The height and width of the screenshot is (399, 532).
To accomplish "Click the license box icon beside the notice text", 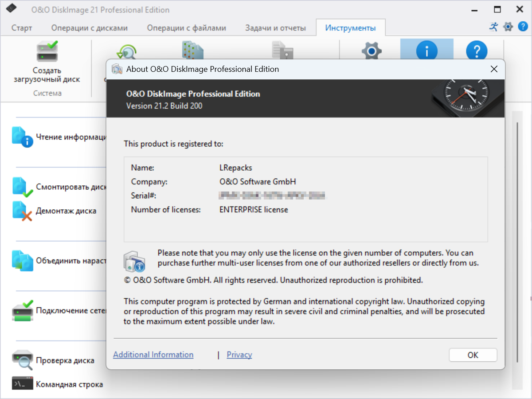I will (x=134, y=262).
